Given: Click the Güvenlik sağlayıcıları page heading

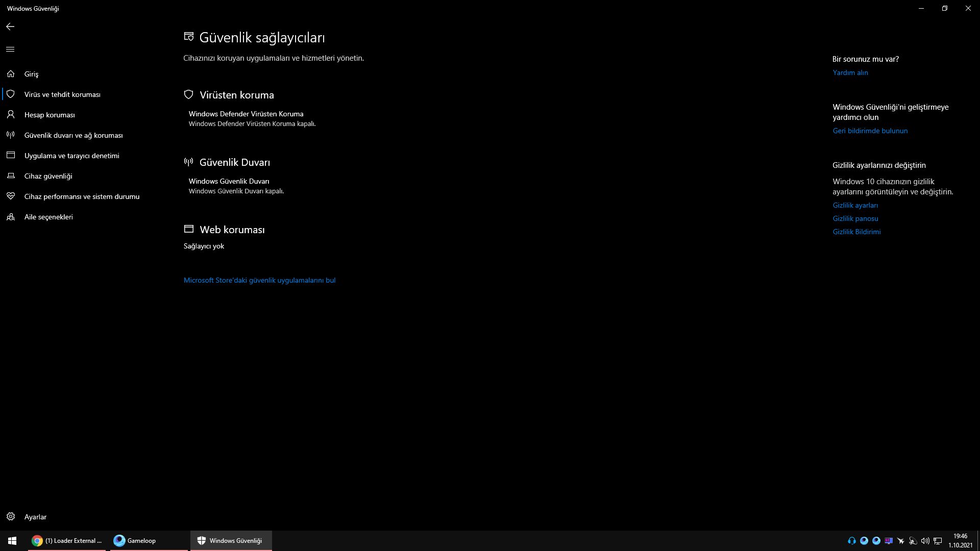Looking at the screenshot, I should pos(262,37).
